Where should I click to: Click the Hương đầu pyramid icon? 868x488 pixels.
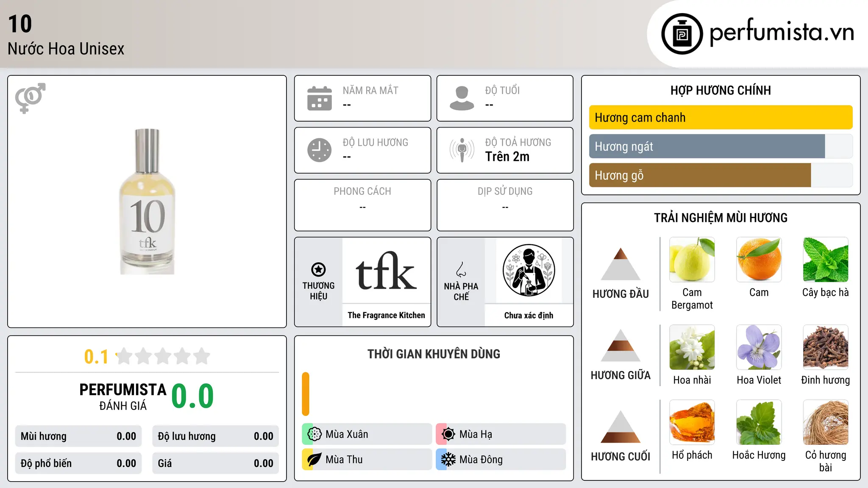tap(620, 264)
